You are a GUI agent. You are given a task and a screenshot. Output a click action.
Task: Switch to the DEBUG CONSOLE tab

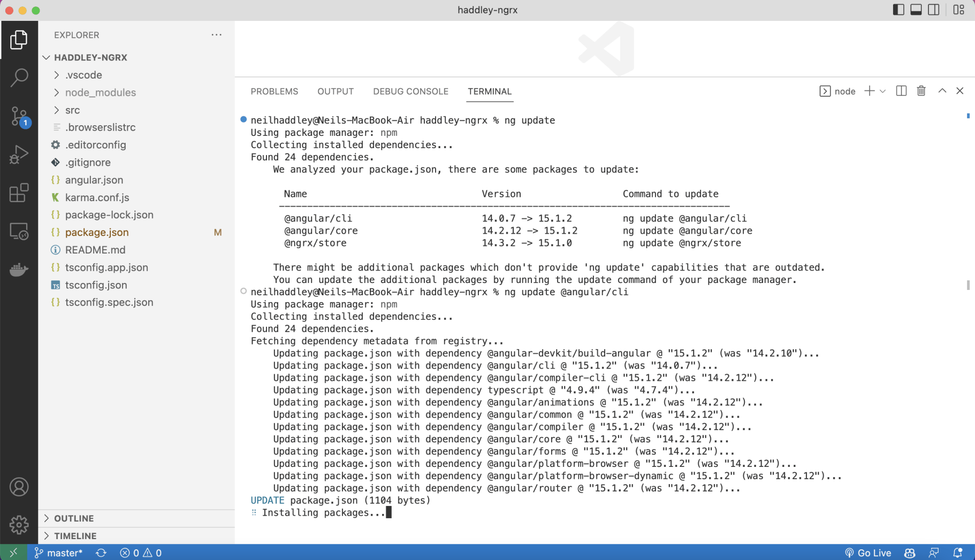tap(410, 91)
